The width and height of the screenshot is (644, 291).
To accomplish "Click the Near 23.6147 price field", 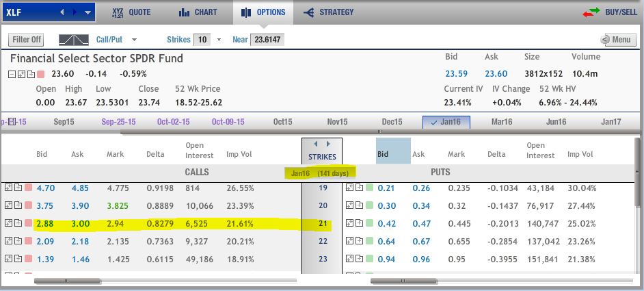I will coord(267,40).
